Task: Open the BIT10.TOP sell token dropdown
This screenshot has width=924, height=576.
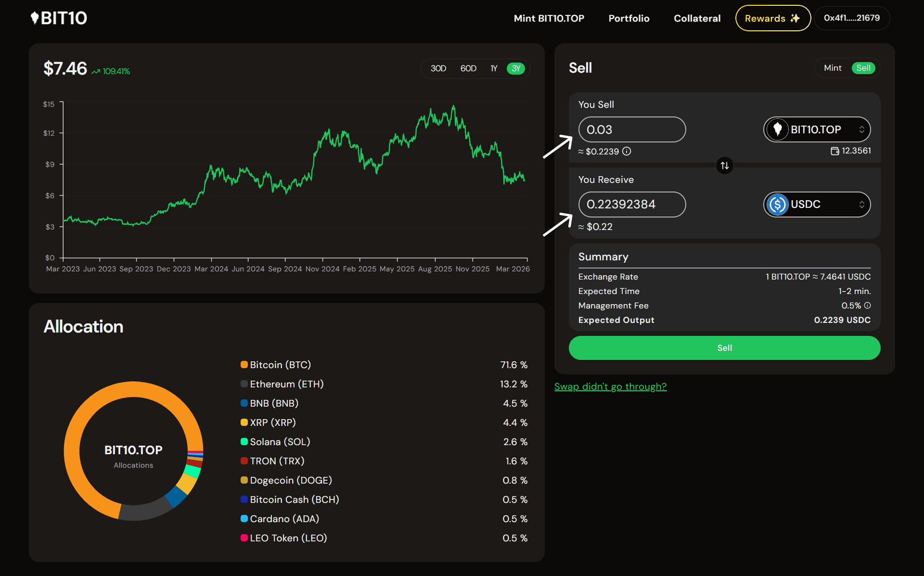Action: pyautogui.click(x=817, y=129)
